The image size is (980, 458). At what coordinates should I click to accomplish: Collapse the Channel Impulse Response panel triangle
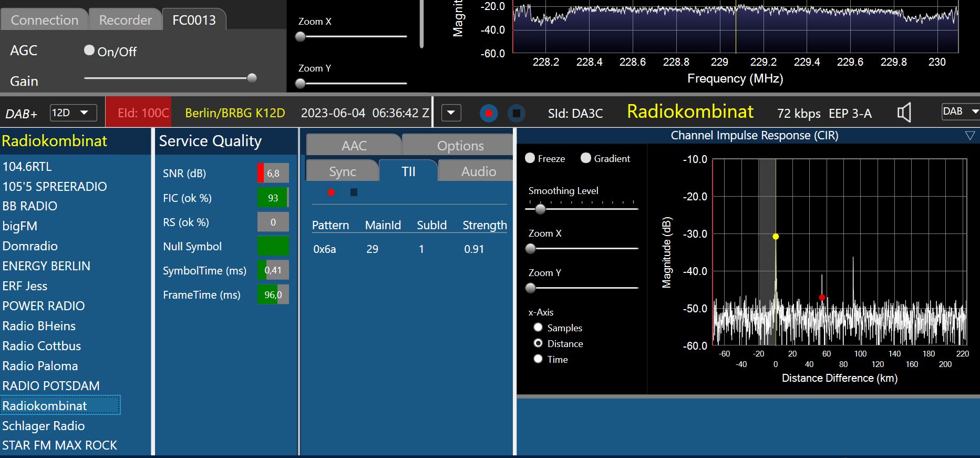(969, 136)
